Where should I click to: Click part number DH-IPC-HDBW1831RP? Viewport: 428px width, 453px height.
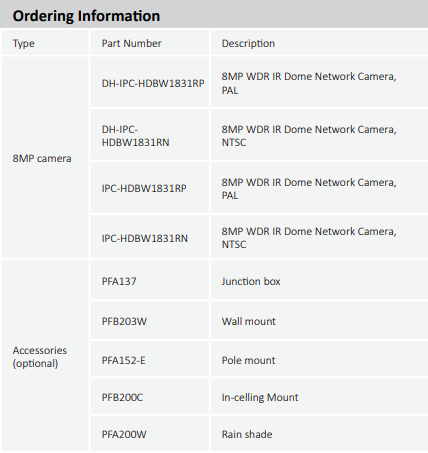tap(153, 83)
